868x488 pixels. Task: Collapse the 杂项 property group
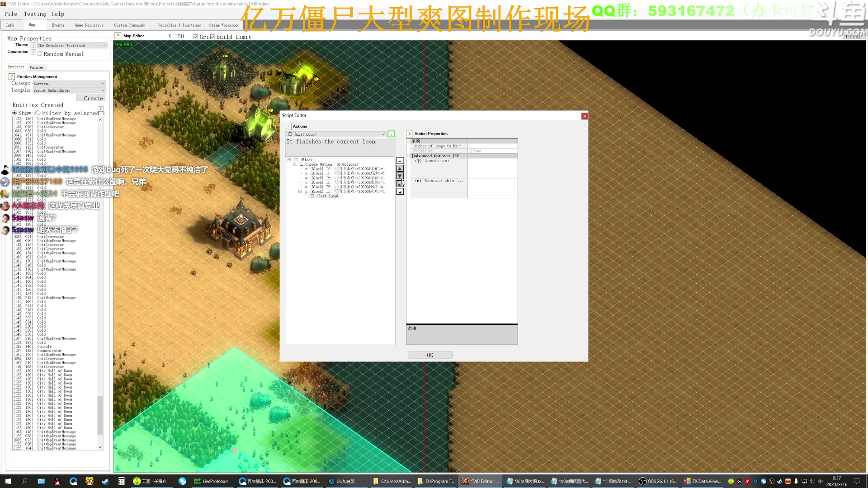tap(408, 141)
